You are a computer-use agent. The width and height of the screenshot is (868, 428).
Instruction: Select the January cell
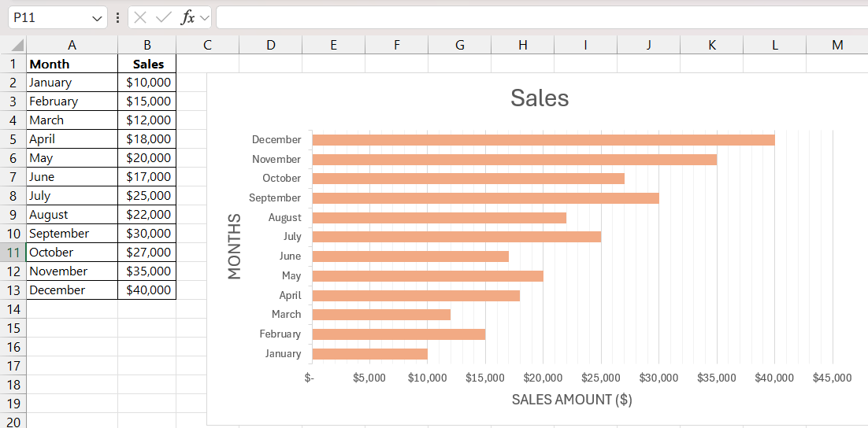tap(72, 83)
